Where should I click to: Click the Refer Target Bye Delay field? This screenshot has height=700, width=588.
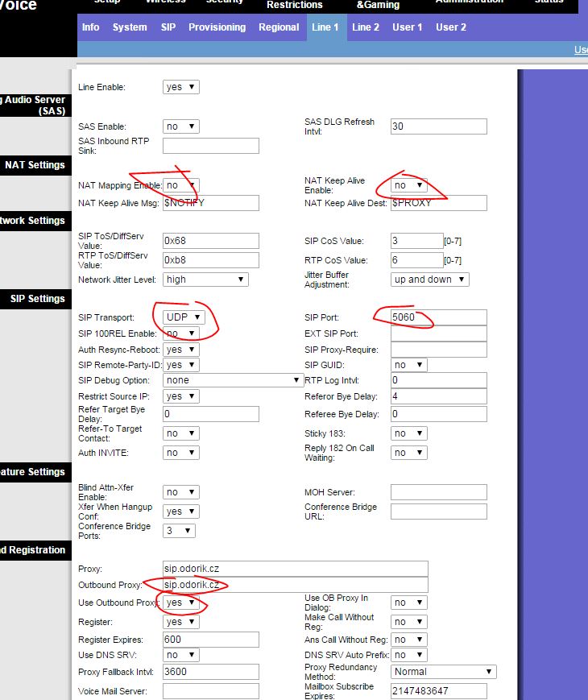click(x=211, y=414)
